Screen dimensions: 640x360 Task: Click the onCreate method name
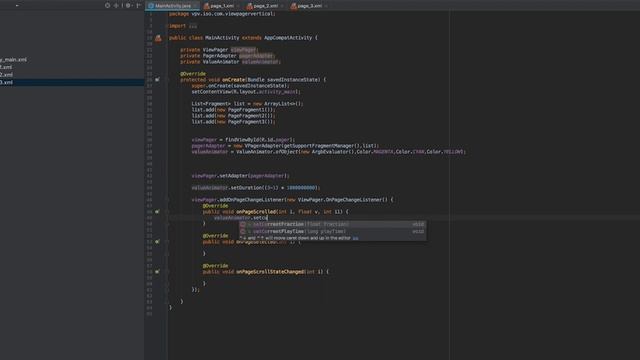tap(233, 80)
